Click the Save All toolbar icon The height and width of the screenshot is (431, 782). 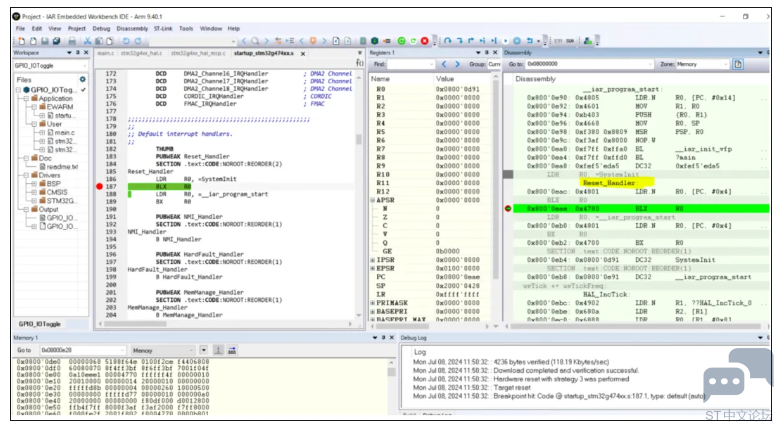pyautogui.click(x=56, y=41)
